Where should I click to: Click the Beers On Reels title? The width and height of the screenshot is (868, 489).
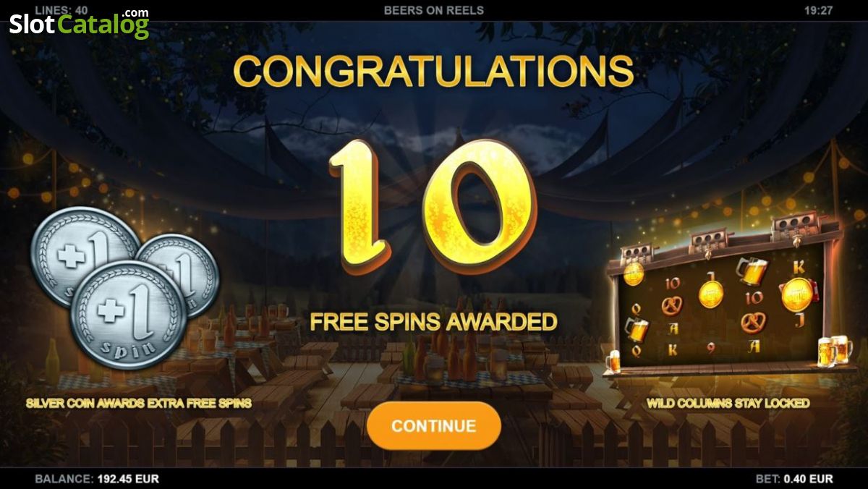434,10
